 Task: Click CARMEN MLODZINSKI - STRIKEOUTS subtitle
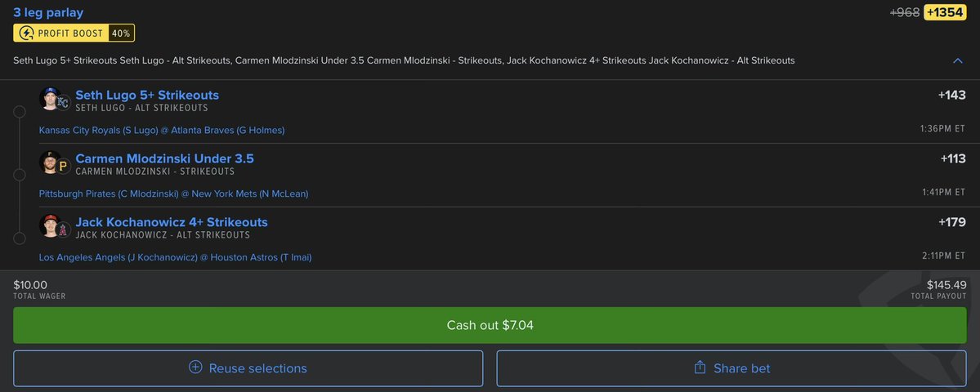click(155, 171)
